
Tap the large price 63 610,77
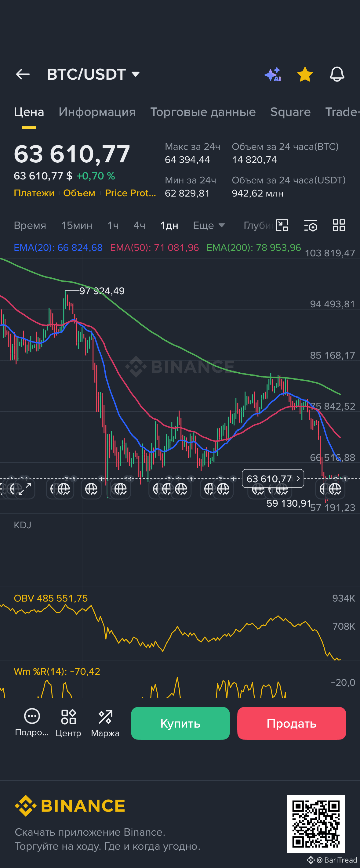point(72,154)
